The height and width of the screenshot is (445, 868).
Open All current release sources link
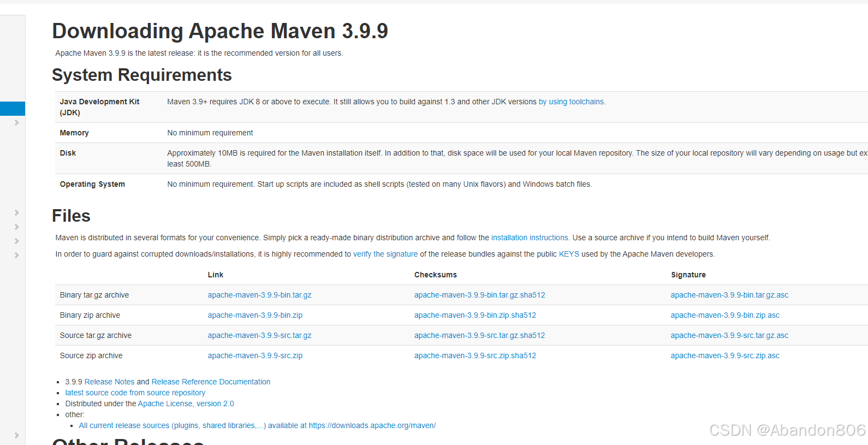pyautogui.click(x=257, y=425)
